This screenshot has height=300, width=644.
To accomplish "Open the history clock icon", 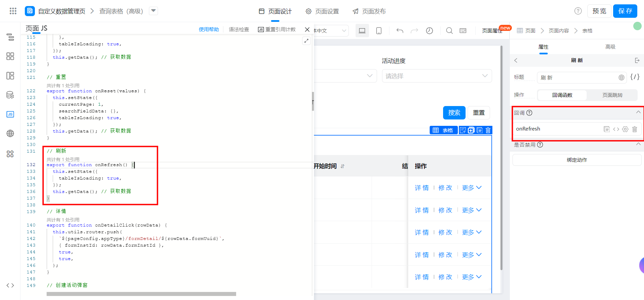I will click(x=429, y=31).
